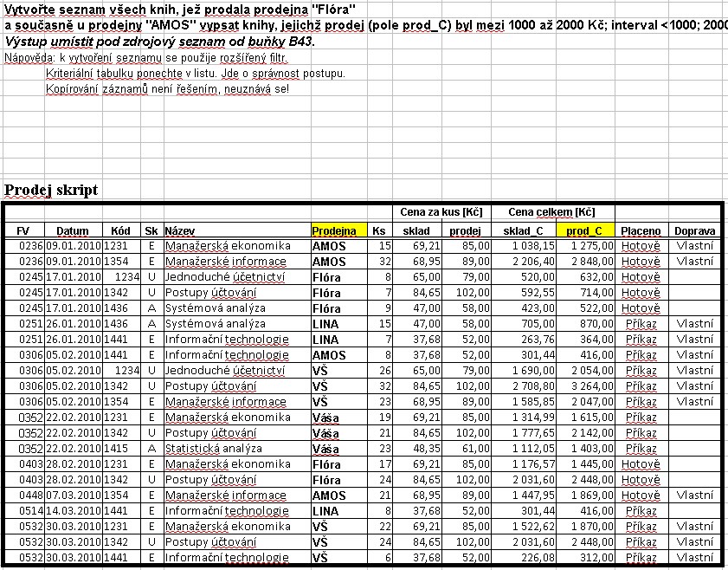The height and width of the screenshot is (570, 728).
Task: Select the prod_C cell 522,00
Action: [x=585, y=308]
